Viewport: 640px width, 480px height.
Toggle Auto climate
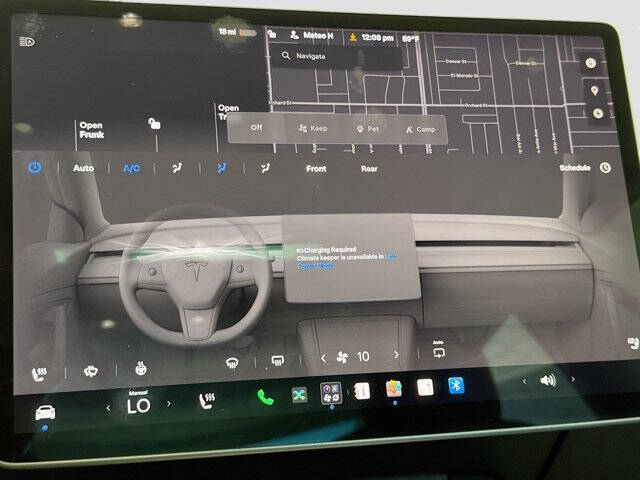[x=83, y=168]
